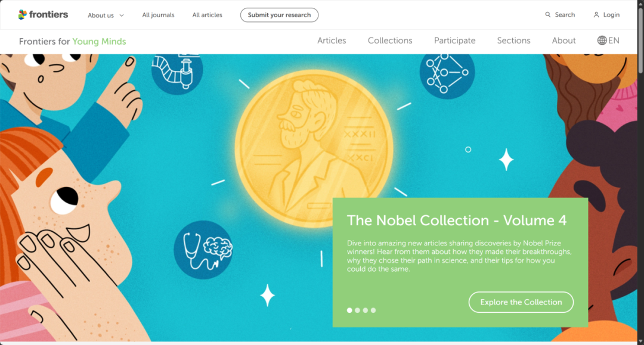Click Submit your research button
The height and width of the screenshot is (345, 644).
279,15
